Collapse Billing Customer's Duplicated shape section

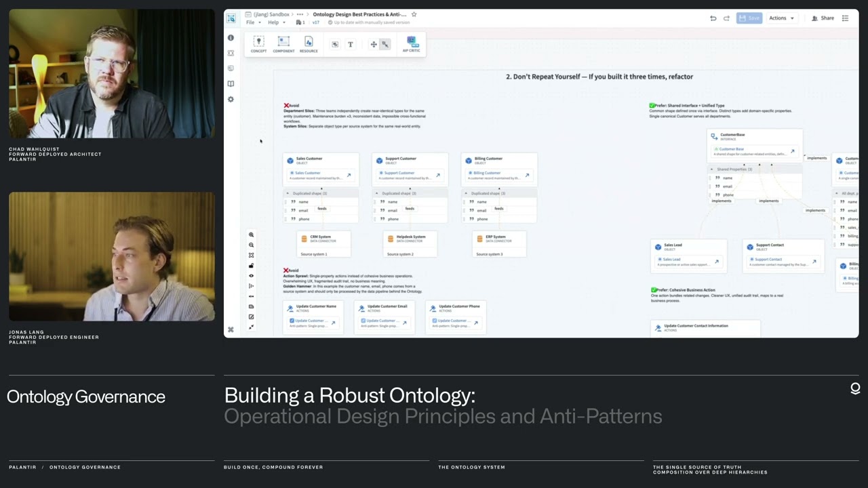(x=466, y=194)
